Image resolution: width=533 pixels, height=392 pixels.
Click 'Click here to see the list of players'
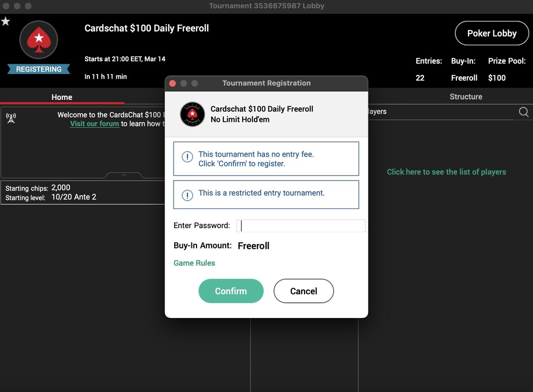(x=446, y=172)
